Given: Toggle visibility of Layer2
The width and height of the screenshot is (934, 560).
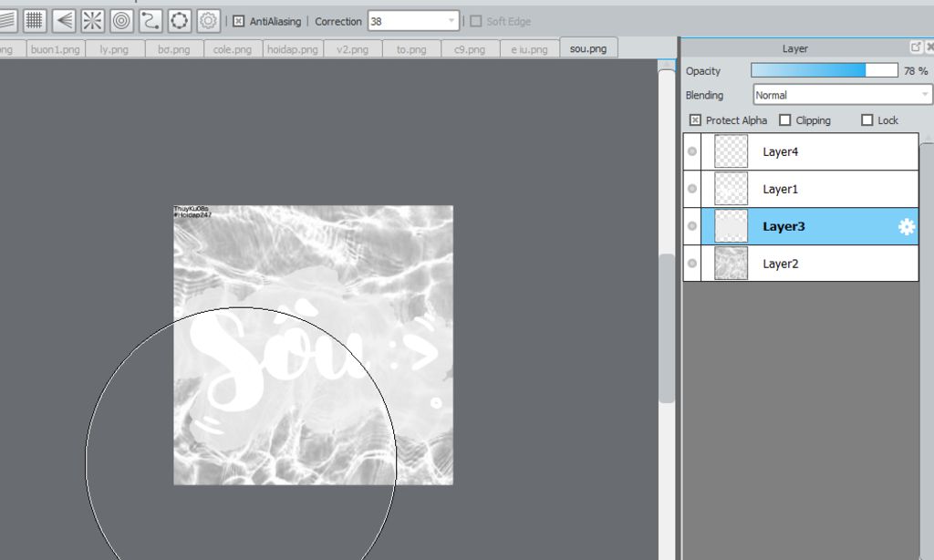Looking at the screenshot, I should pyautogui.click(x=692, y=264).
